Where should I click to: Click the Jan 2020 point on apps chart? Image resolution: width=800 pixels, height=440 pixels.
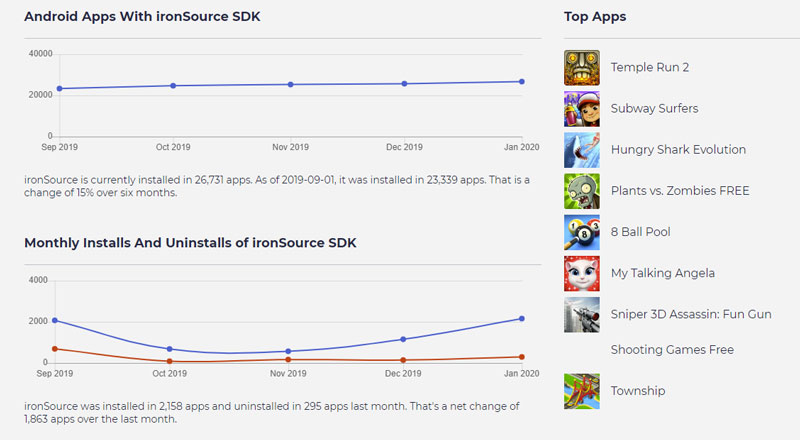522,82
